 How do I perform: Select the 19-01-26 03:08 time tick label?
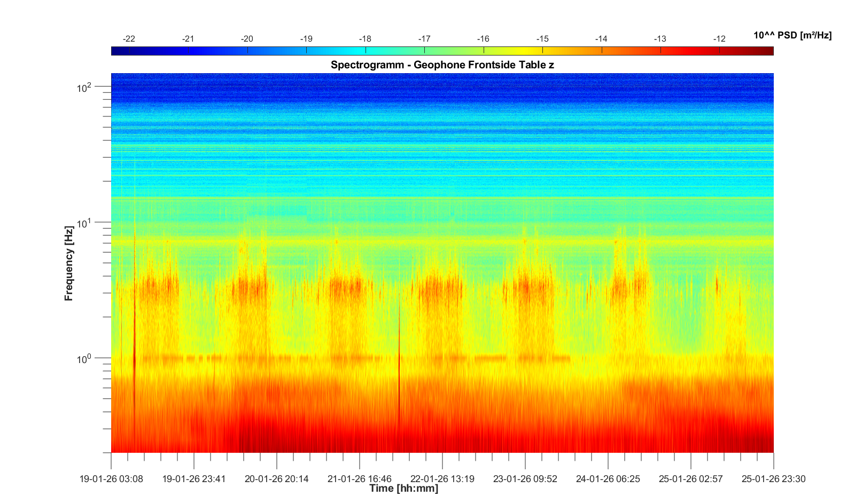[111, 479]
